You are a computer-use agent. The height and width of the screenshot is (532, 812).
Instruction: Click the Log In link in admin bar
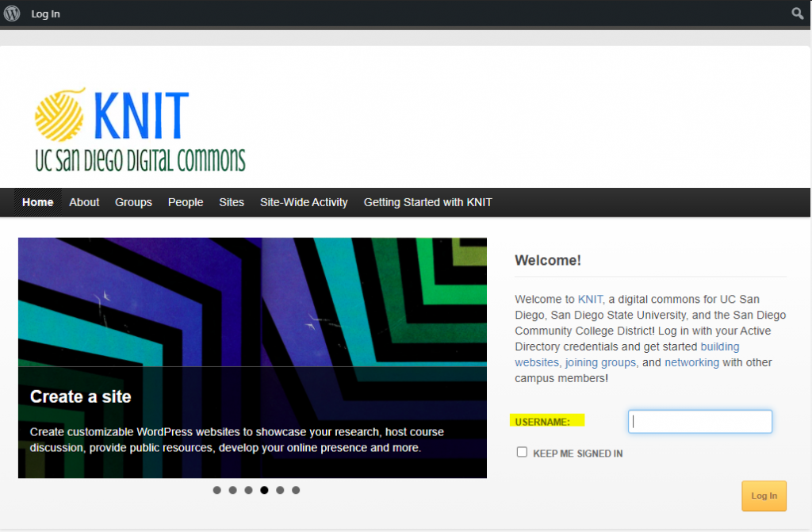pos(45,14)
